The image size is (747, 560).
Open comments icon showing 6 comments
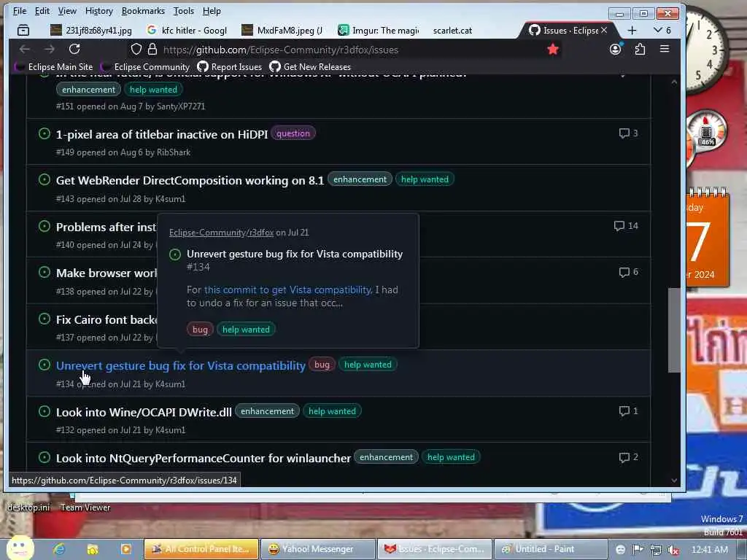624,273
